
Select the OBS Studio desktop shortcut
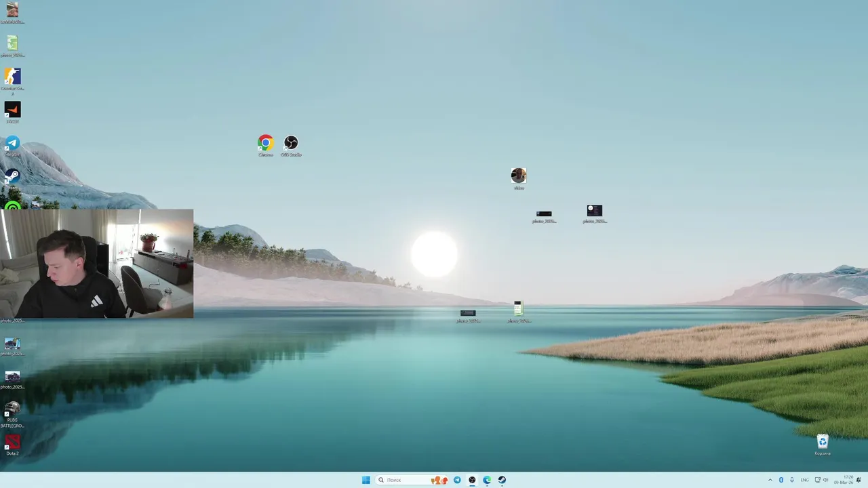(291, 145)
